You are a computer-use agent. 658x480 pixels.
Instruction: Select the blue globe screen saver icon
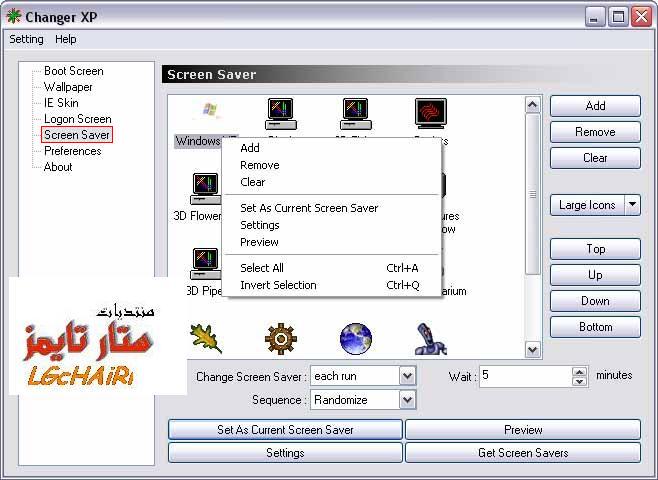355,338
